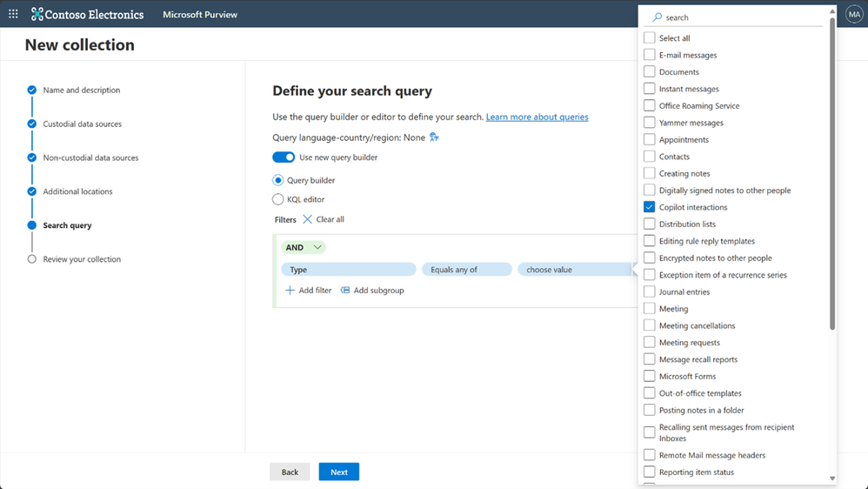The height and width of the screenshot is (489, 868).
Task: Expand the AND operator dropdown
Action: pyautogui.click(x=303, y=247)
